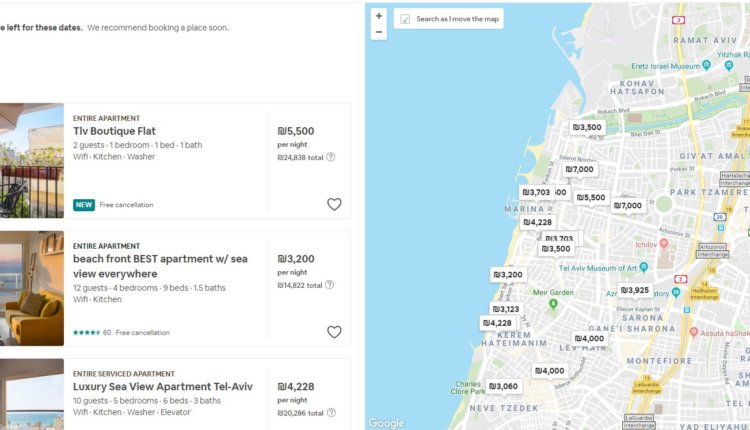Screen dimensions: 750x430
Task: Click the Eretz Israel Museum map pin
Action: pos(706,66)
